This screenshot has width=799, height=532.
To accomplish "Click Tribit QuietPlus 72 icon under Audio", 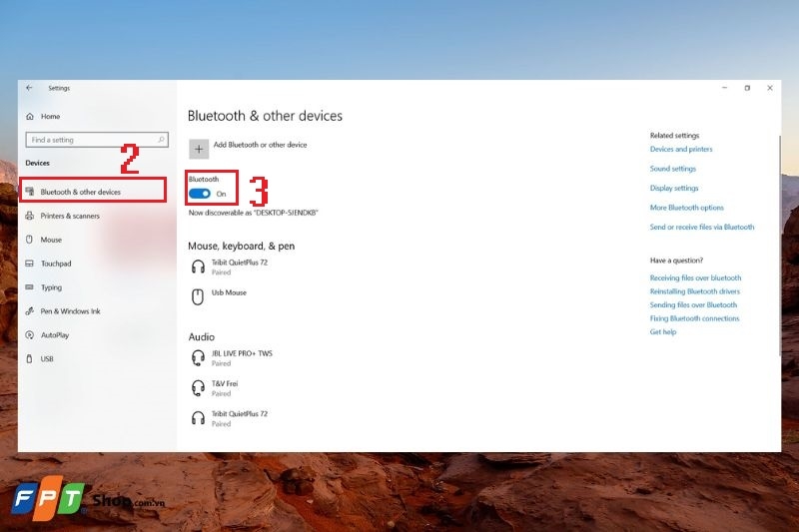I will 198,418.
